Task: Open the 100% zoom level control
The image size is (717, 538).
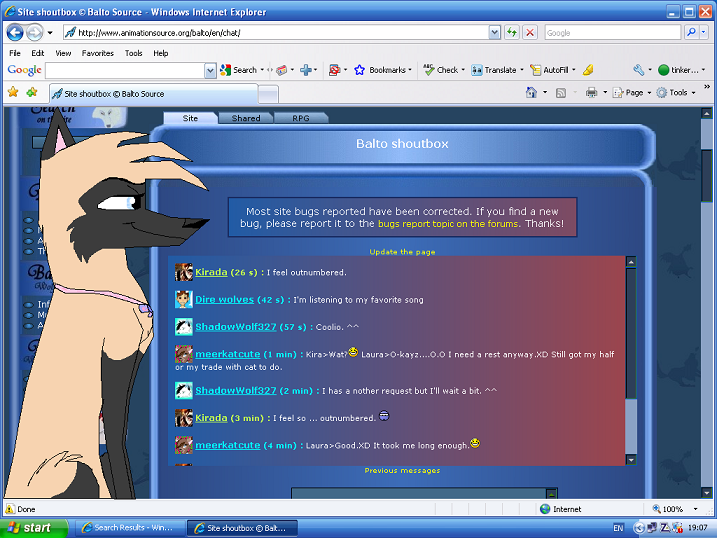Action: (x=675, y=509)
